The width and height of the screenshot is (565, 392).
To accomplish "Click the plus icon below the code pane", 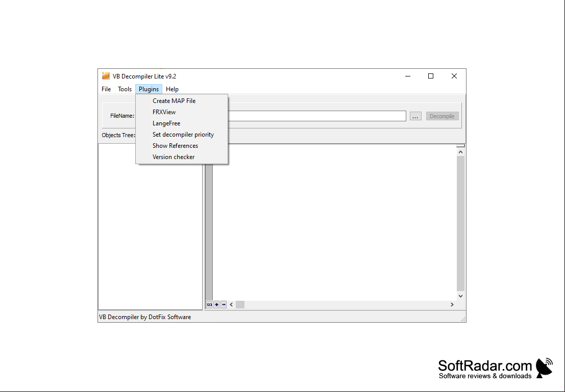I will [x=216, y=304].
